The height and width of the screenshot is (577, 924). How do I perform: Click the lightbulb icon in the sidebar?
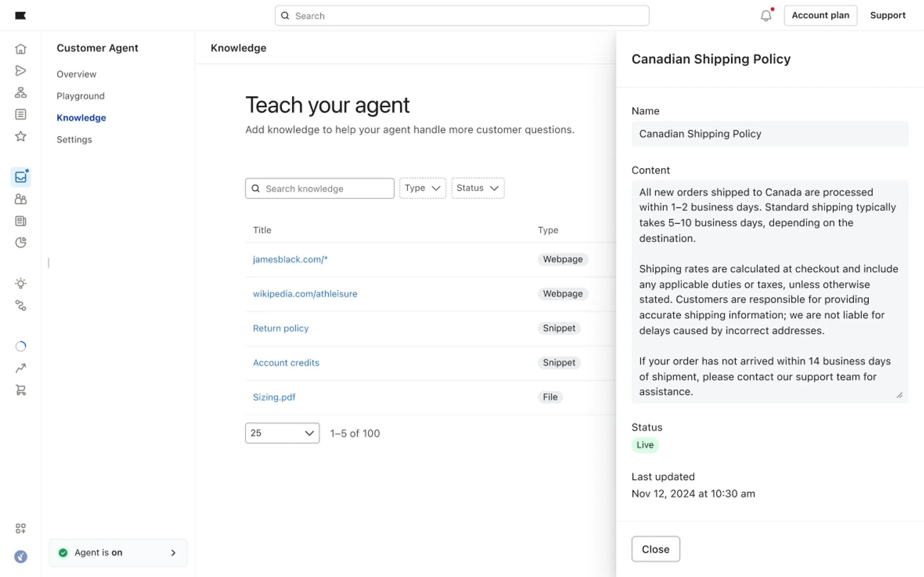coord(21,283)
